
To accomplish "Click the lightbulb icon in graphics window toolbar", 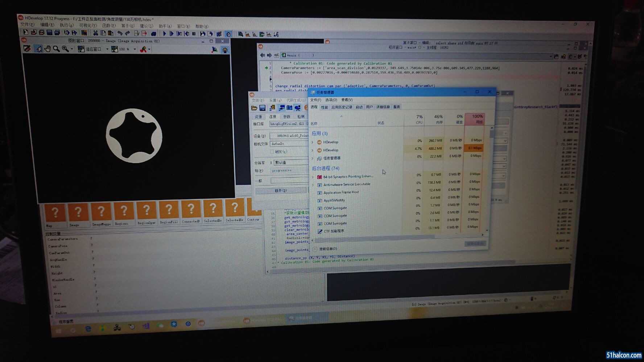I will click(225, 50).
